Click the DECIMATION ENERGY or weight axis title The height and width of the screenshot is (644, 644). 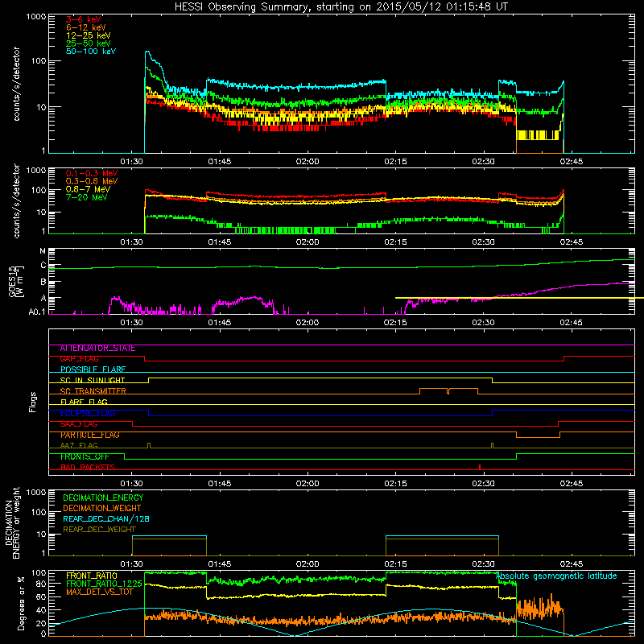tap(12, 522)
